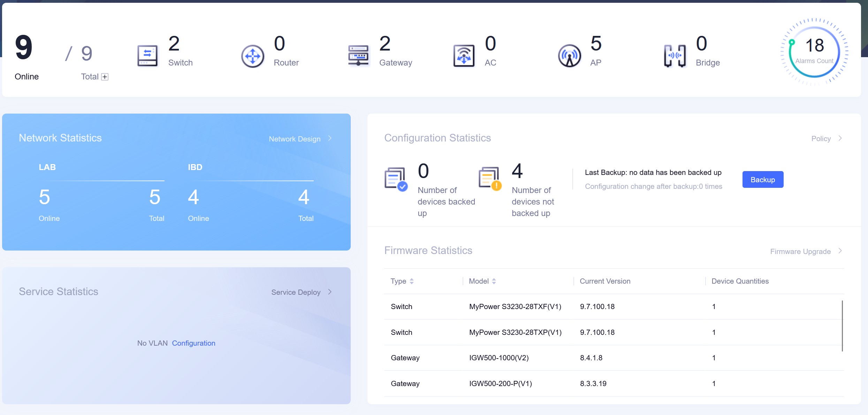Click the Firmware Statistics heading
Viewport: 868px width, 415px height.
(x=428, y=251)
